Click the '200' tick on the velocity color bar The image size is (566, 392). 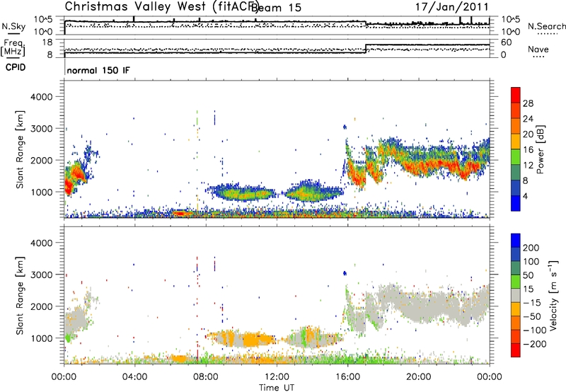click(x=531, y=248)
